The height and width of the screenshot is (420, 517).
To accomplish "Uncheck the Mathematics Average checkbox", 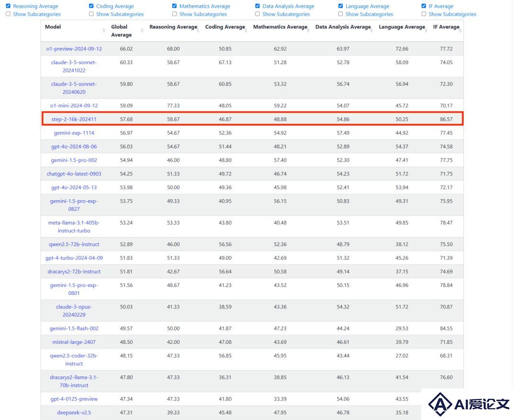I will pos(174,6).
